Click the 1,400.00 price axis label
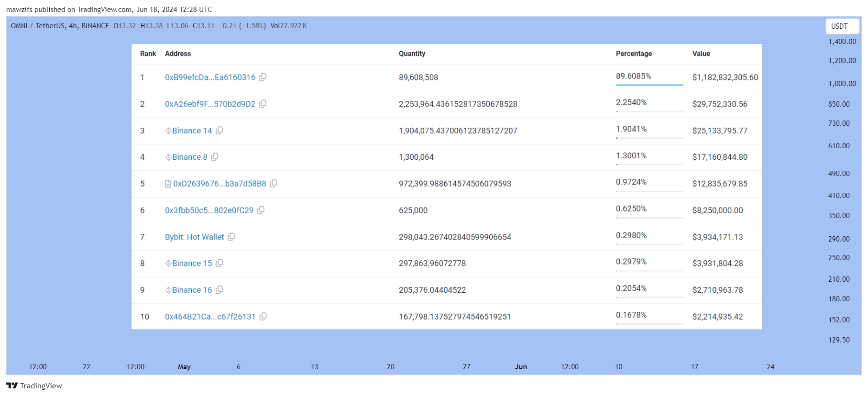 pyautogui.click(x=842, y=42)
